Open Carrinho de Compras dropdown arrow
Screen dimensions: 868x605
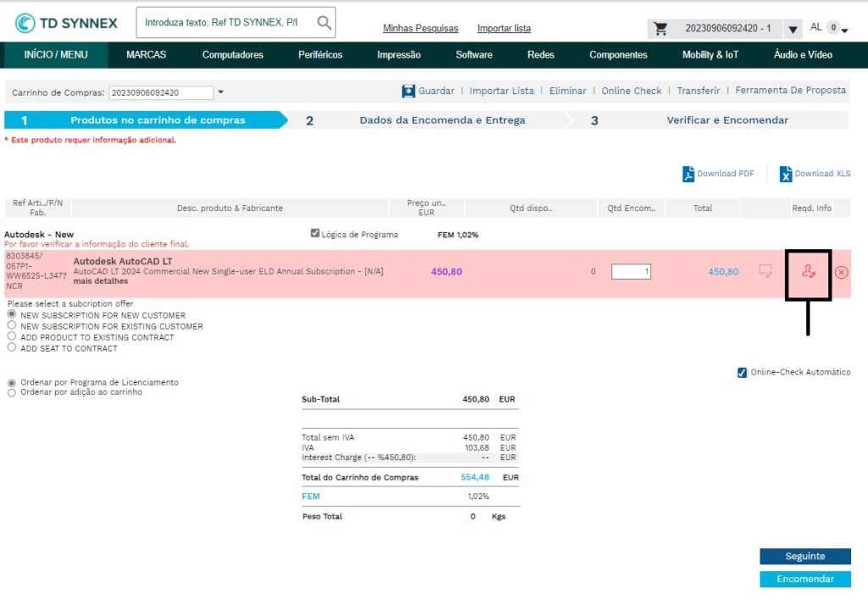pyautogui.click(x=221, y=92)
